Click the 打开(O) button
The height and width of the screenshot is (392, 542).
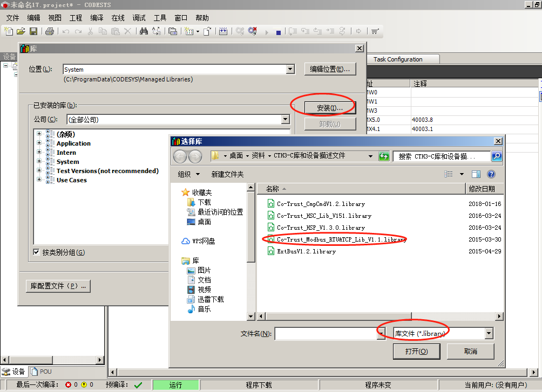click(x=417, y=351)
